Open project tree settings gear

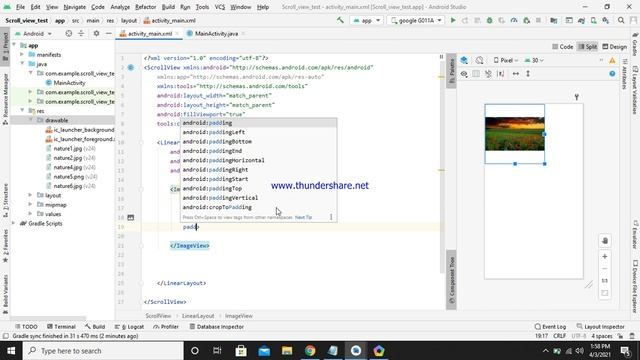click(96, 33)
